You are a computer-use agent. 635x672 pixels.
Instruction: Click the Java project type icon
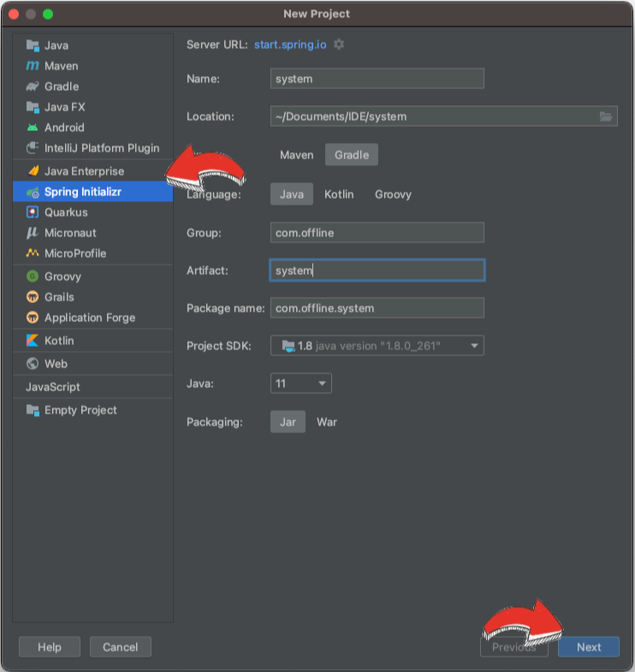33,45
